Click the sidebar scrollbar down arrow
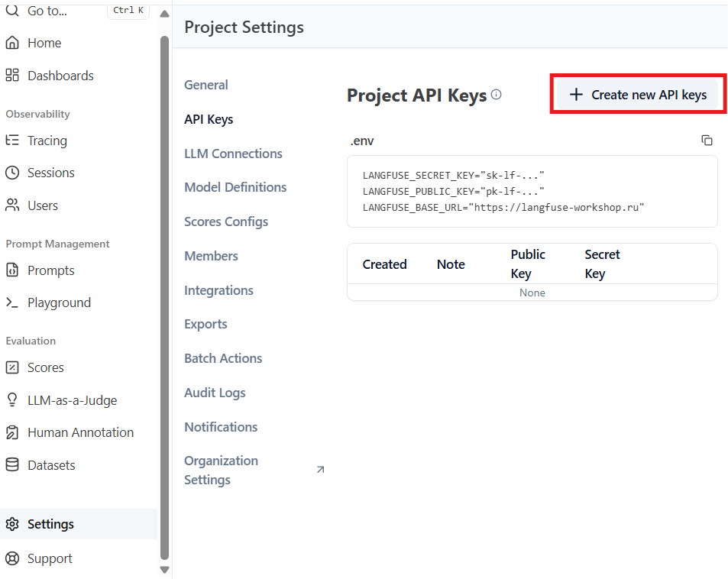Image resolution: width=728 pixels, height=579 pixels. (164, 569)
